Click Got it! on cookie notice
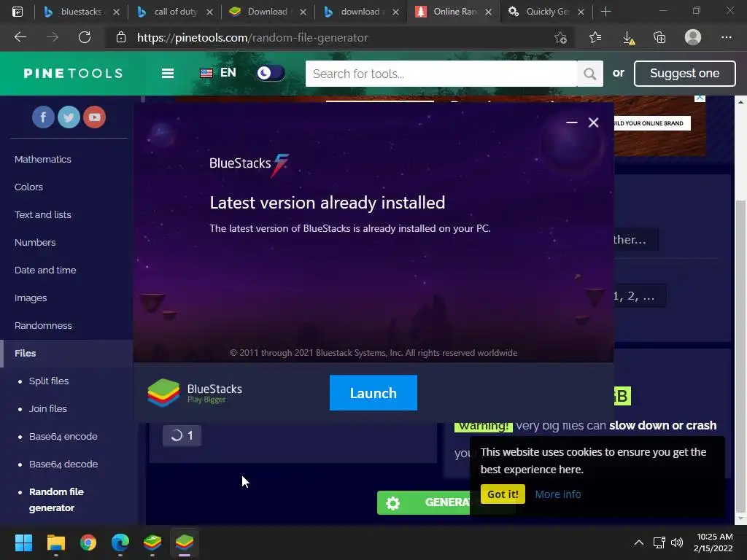Screen dimensions: 747x560 tap(503, 494)
